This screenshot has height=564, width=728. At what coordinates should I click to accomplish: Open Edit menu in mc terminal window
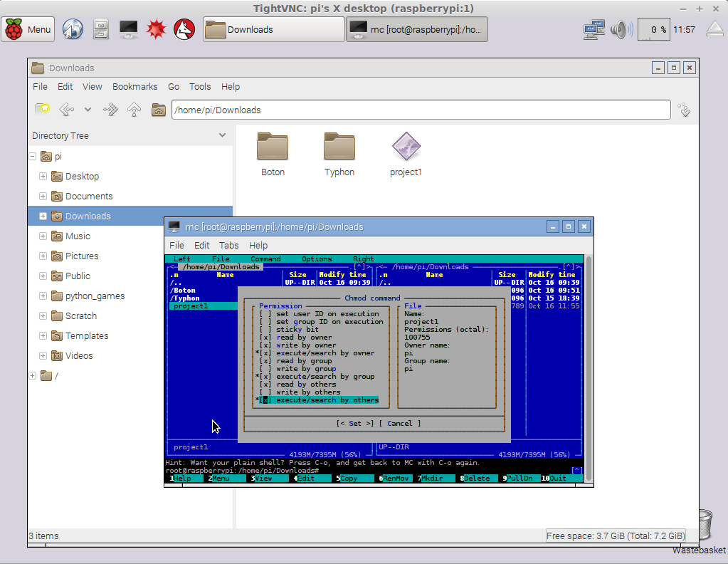(x=201, y=245)
